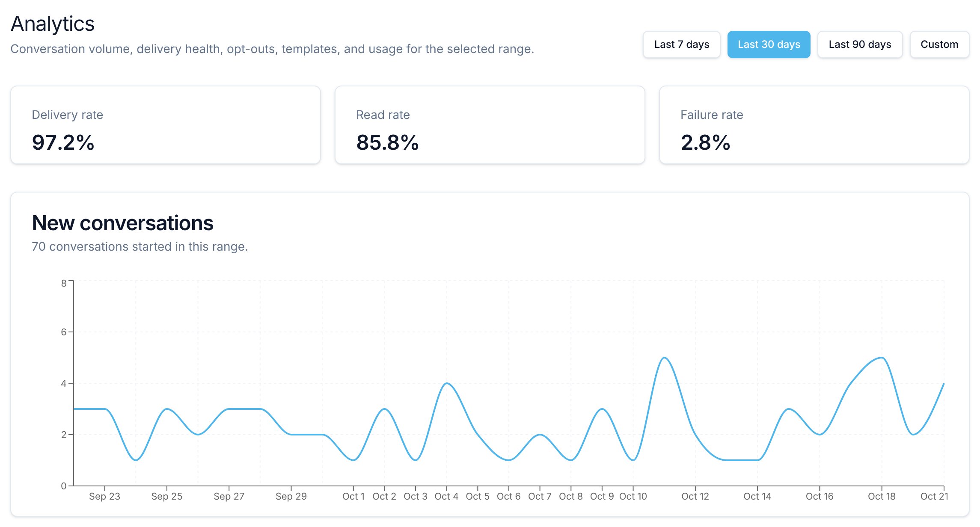Click the Delivery rate card
The height and width of the screenshot is (527, 980).
coord(166,125)
